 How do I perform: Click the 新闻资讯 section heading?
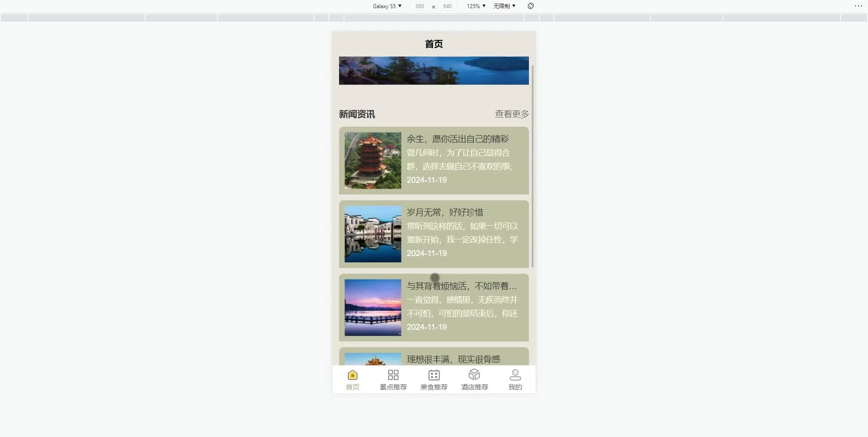pos(357,114)
